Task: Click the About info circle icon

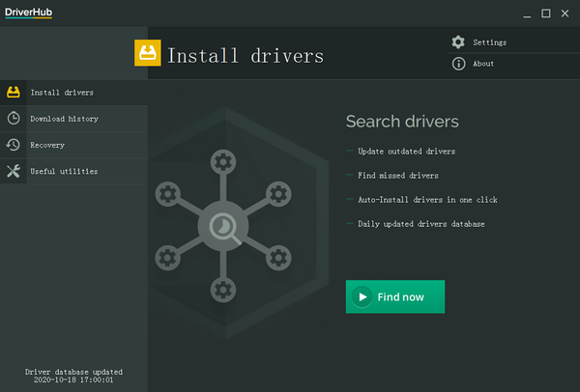Action: pos(458,64)
